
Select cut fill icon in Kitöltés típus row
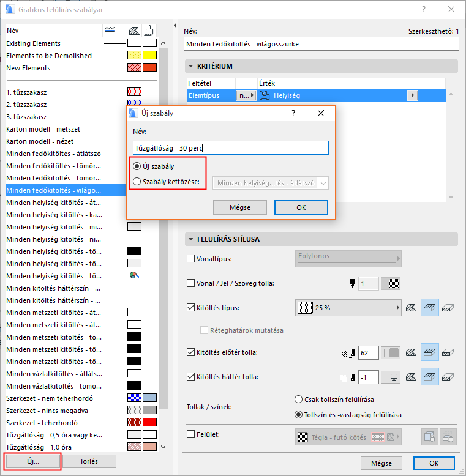tap(411, 308)
